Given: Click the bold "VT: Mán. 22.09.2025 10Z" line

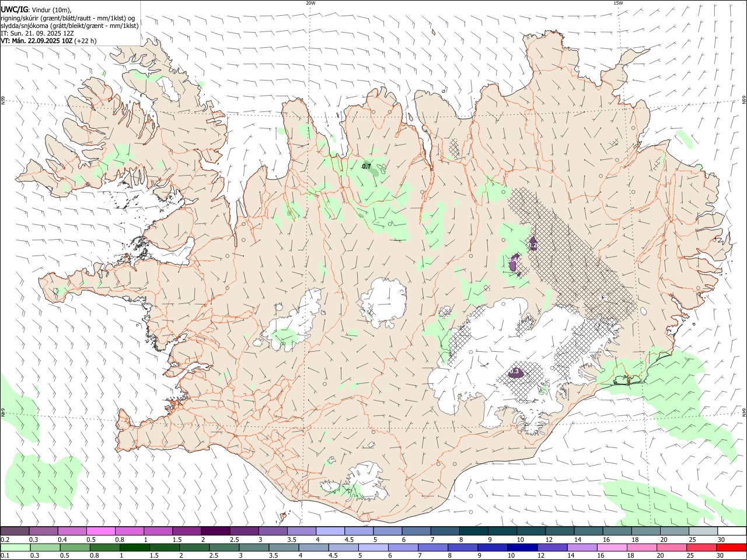Looking at the screenshot, I should click(36, 41).
